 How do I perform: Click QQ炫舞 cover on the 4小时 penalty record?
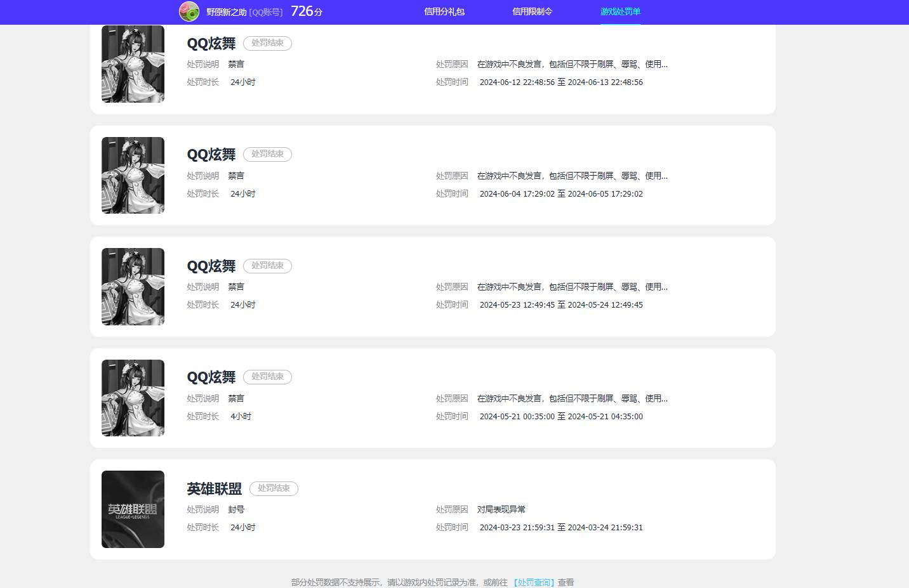coord(133,398)
